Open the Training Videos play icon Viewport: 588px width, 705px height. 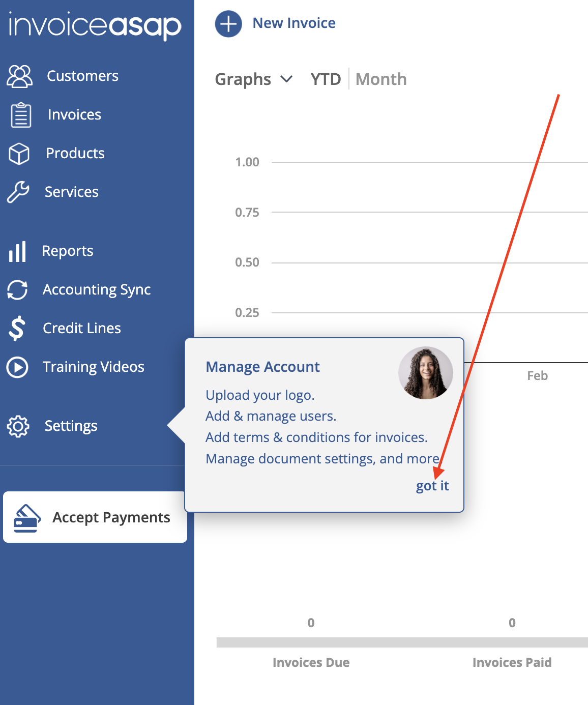point(17,367)
